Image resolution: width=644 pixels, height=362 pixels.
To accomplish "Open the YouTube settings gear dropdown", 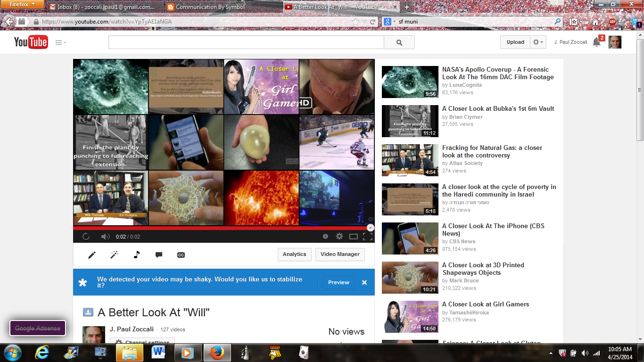I will pos(538,42).
